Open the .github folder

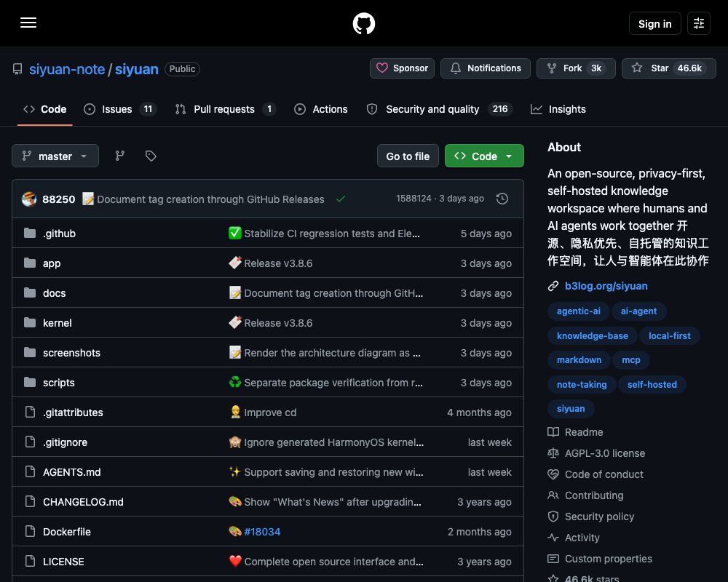[x=59, y=234]
